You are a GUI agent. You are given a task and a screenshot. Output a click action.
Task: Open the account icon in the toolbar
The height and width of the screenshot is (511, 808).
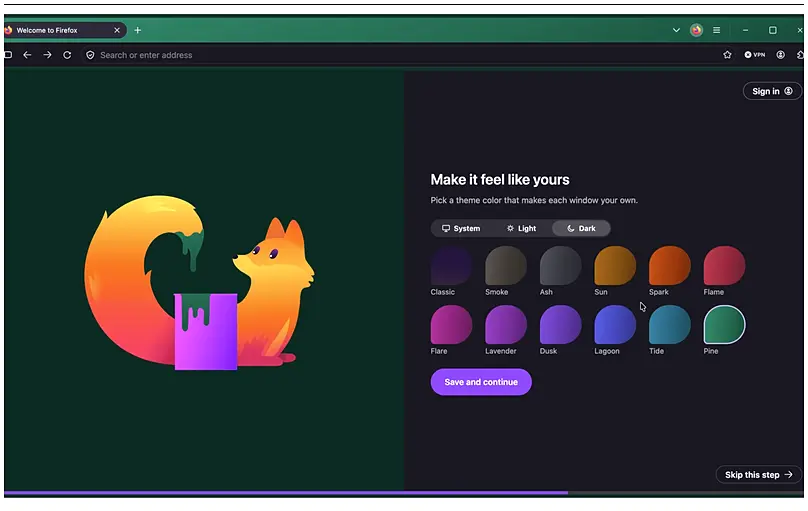781,55
